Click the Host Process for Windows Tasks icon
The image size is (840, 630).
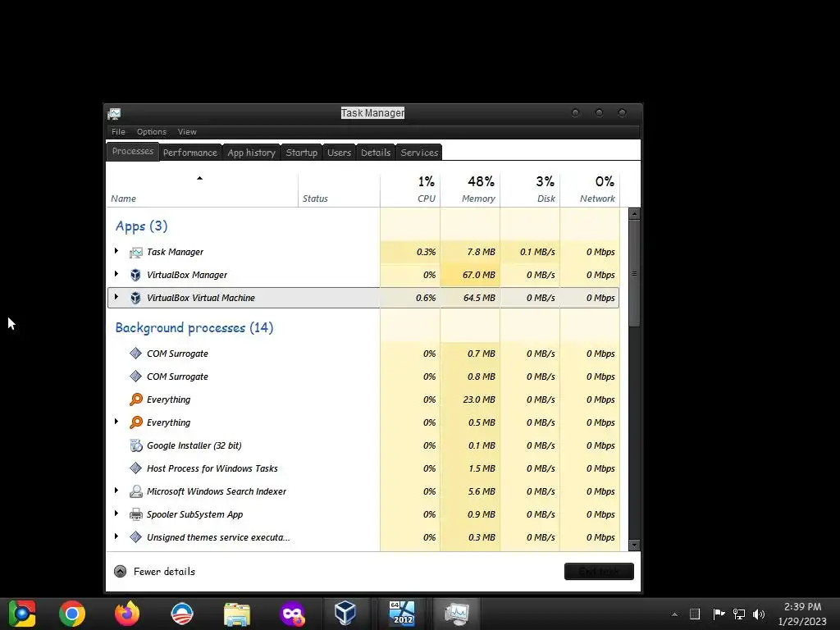[136, 468]
